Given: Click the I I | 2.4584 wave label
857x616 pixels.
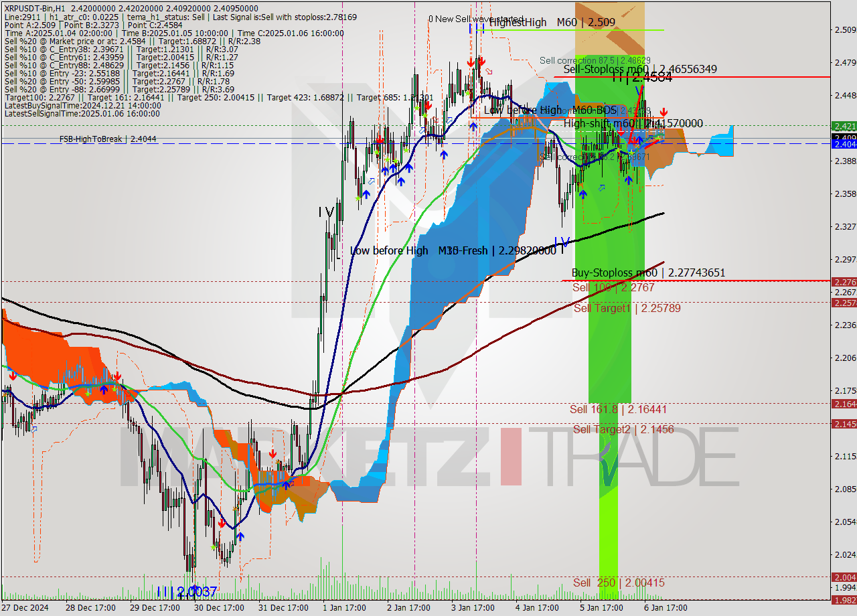Looking at the screenshot, I should click(641, 78).
